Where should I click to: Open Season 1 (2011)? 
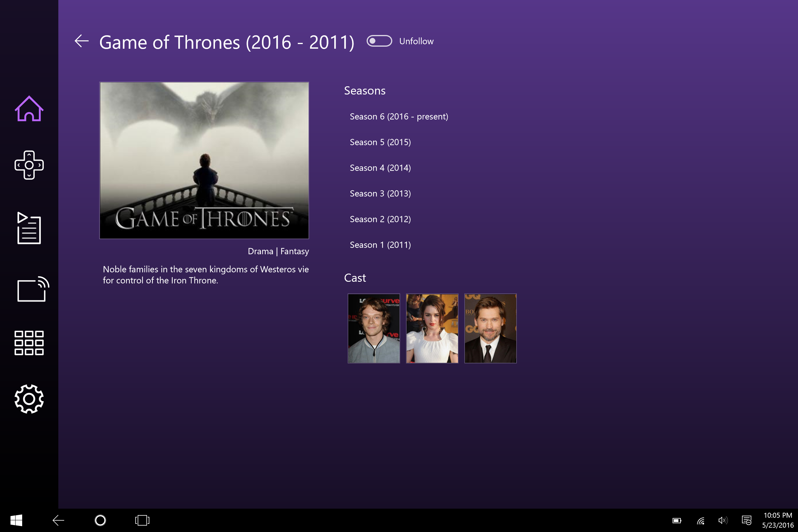click(x=380, y=245)
